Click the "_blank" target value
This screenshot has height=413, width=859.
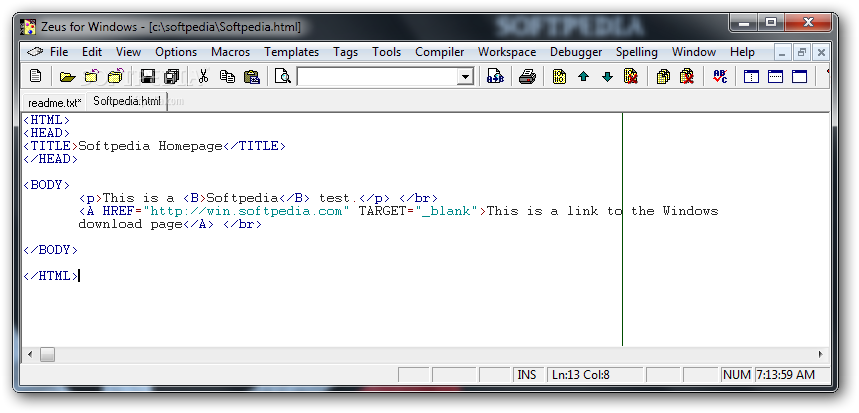[446, 211]
